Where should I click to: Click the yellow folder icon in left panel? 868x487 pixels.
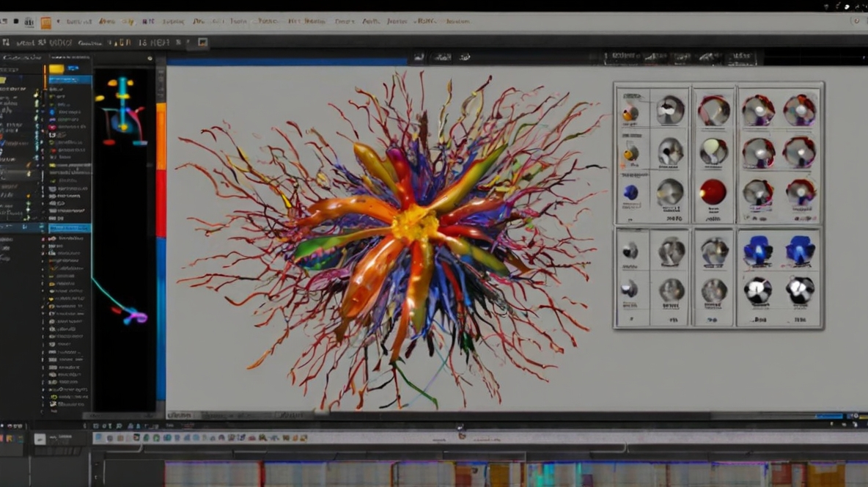click(56, 69)
